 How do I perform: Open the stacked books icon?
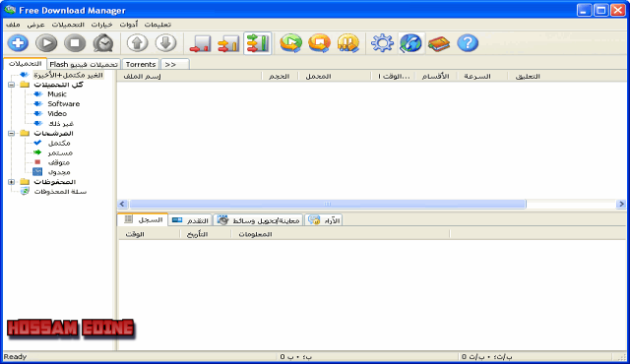click(439, 43)
